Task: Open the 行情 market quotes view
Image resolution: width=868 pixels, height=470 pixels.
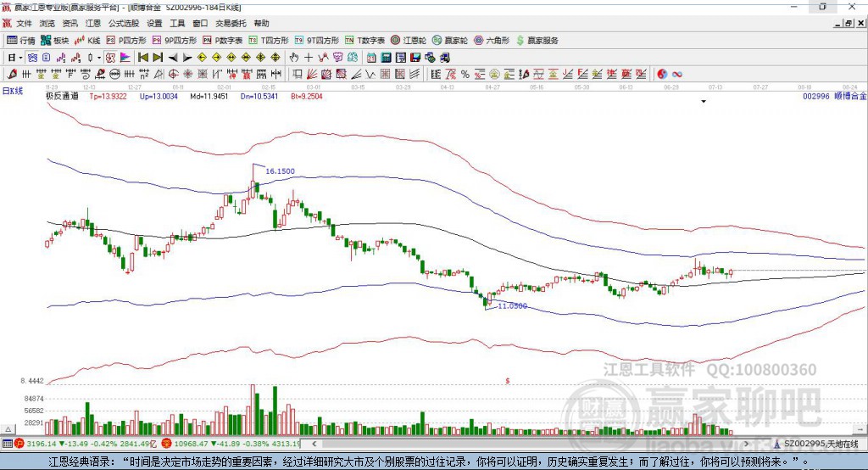Action: click(20, 41)
